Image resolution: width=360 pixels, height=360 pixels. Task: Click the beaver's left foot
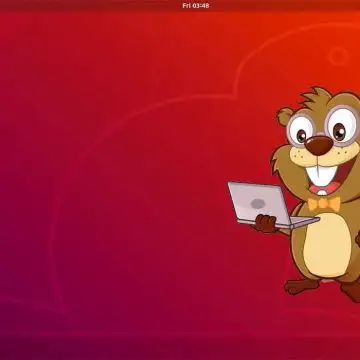click(x=301, y=286)
